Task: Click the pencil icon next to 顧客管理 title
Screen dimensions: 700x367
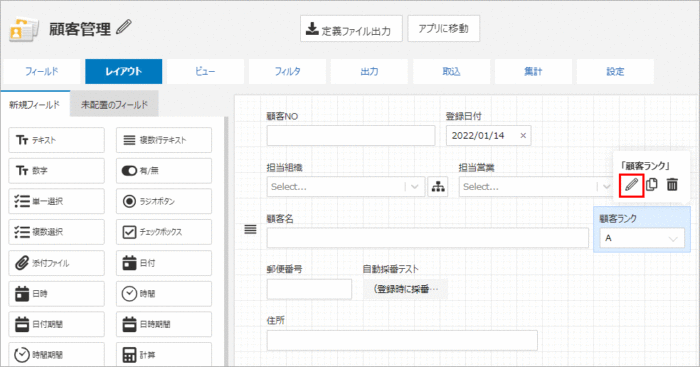Action: pyautogui.click(x=124, y=27)
